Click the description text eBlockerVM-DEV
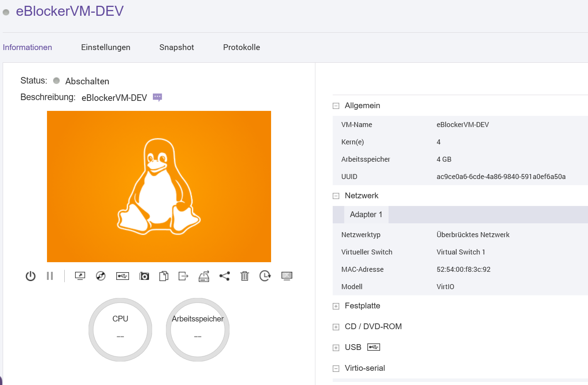Image resolution: width=588 pixels, height=385 pixels. click(x=114, y=98)
